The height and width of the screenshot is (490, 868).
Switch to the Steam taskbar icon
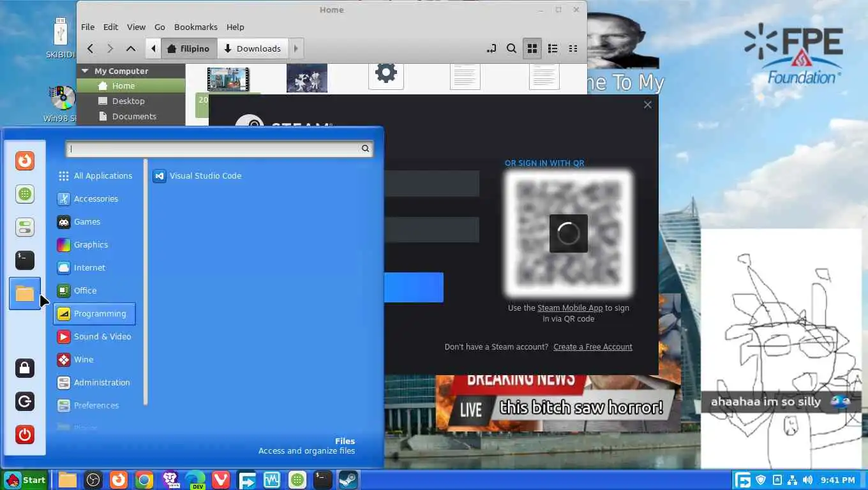(x=348, y=480)
